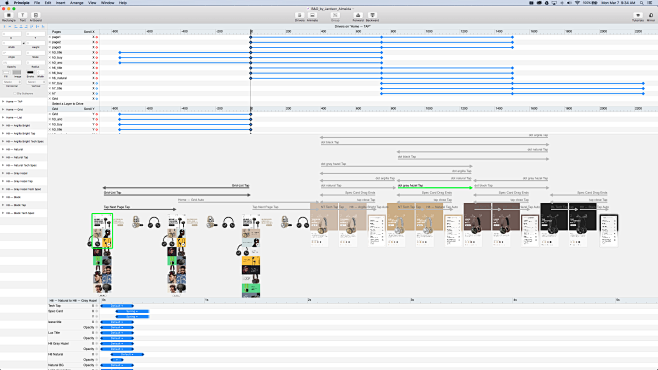Open the Arrange menu
The height and width of the screenshot is (370, 658).
76,3
